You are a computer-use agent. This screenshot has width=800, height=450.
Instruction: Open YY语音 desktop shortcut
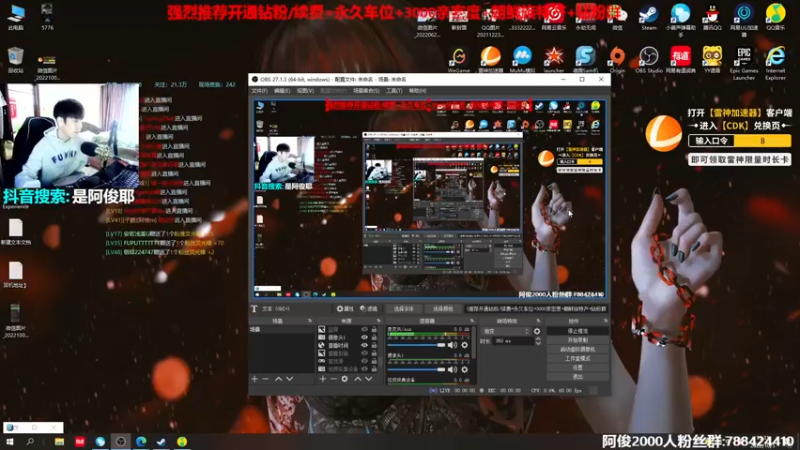712,60
